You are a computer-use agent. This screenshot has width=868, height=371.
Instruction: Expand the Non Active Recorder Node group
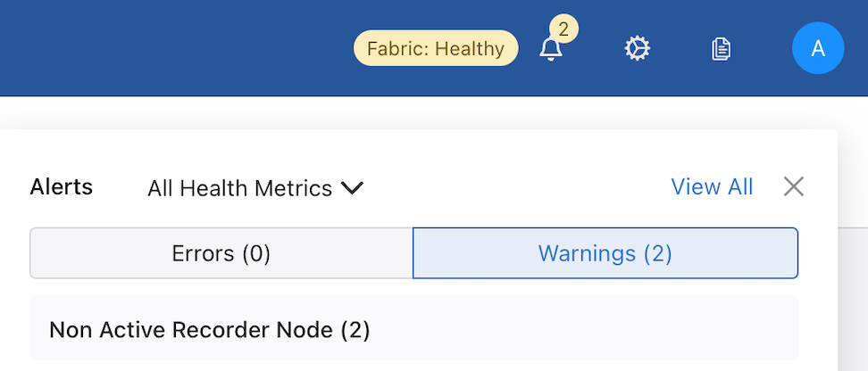(210, 330)
